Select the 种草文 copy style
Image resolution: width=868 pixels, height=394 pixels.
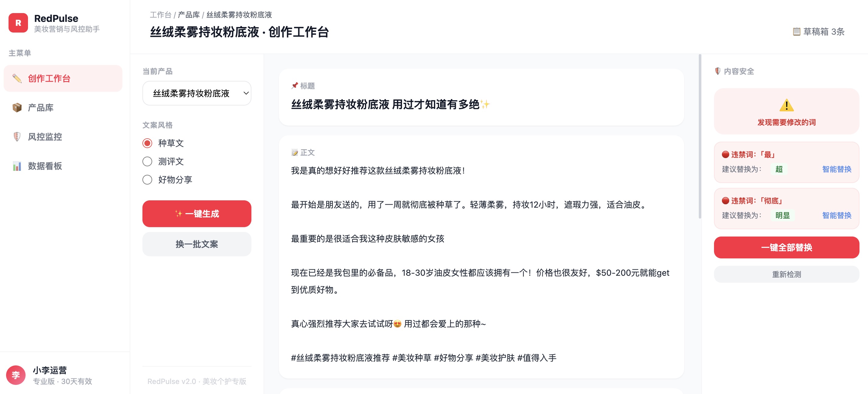147,143
